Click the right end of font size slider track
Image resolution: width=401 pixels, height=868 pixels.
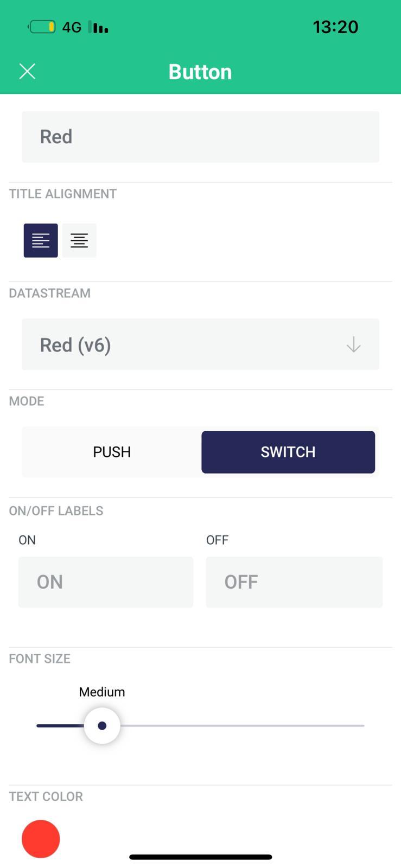point(361,726)
